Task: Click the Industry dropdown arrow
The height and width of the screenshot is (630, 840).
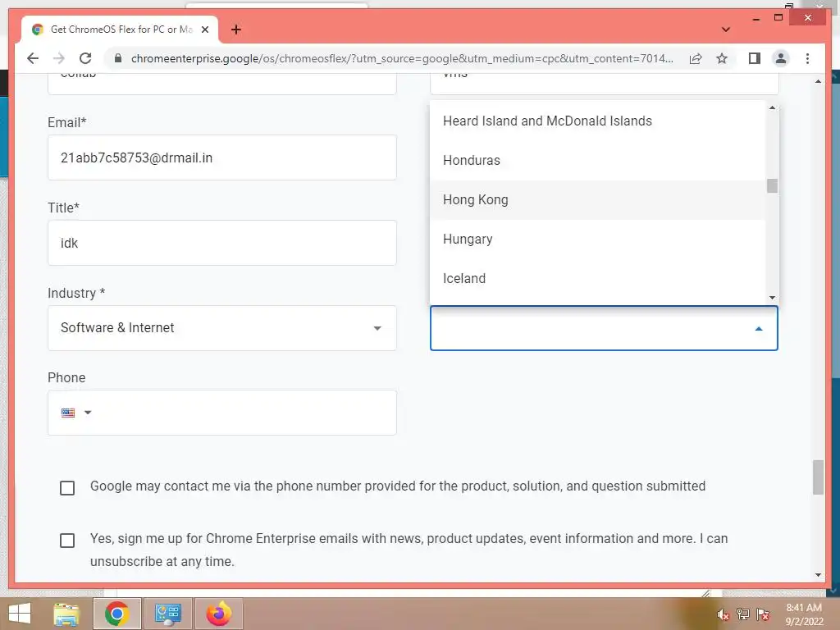Action: (377, 328)
